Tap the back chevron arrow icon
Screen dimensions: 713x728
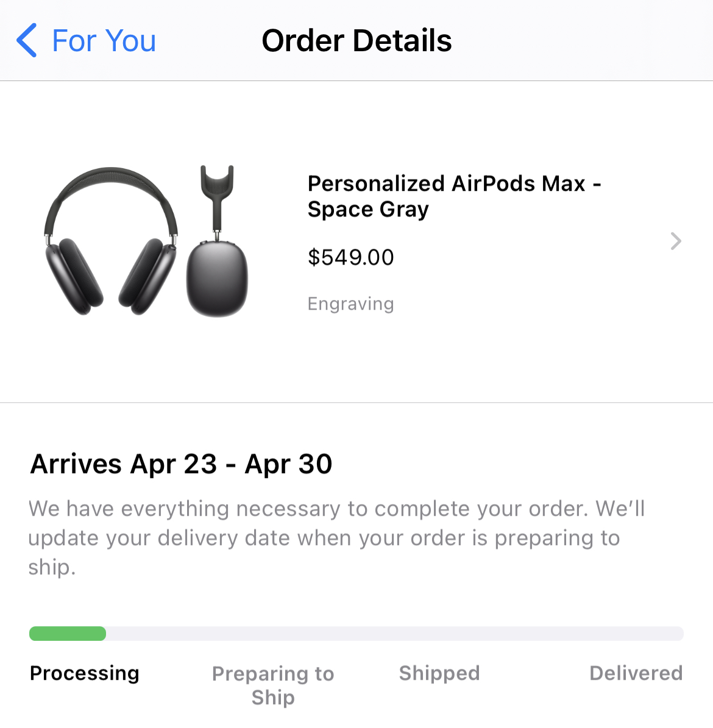coord(27,41)
